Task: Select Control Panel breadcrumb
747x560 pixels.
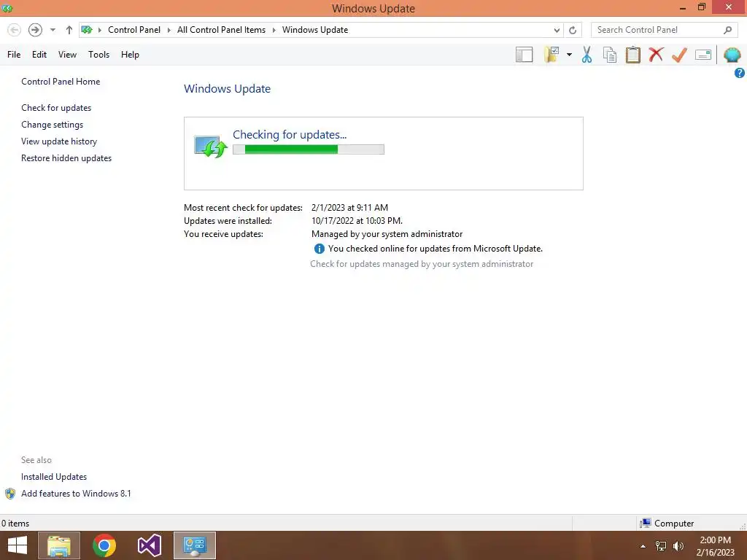Action: 134,30
